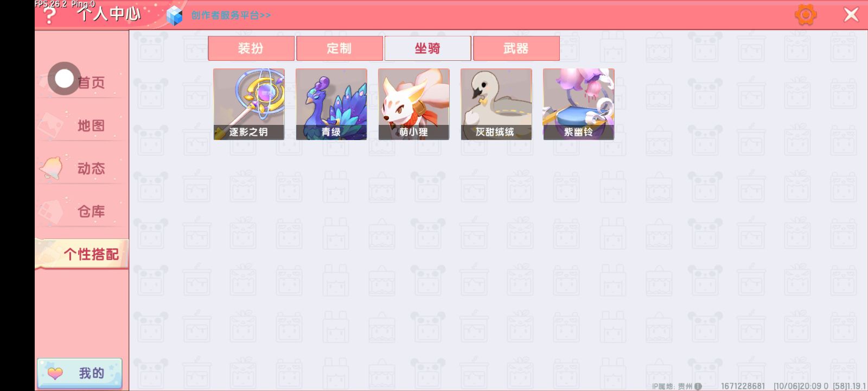
Task: Select the 逐影之钥 mount thumbnail
Action: click(249, 104)
